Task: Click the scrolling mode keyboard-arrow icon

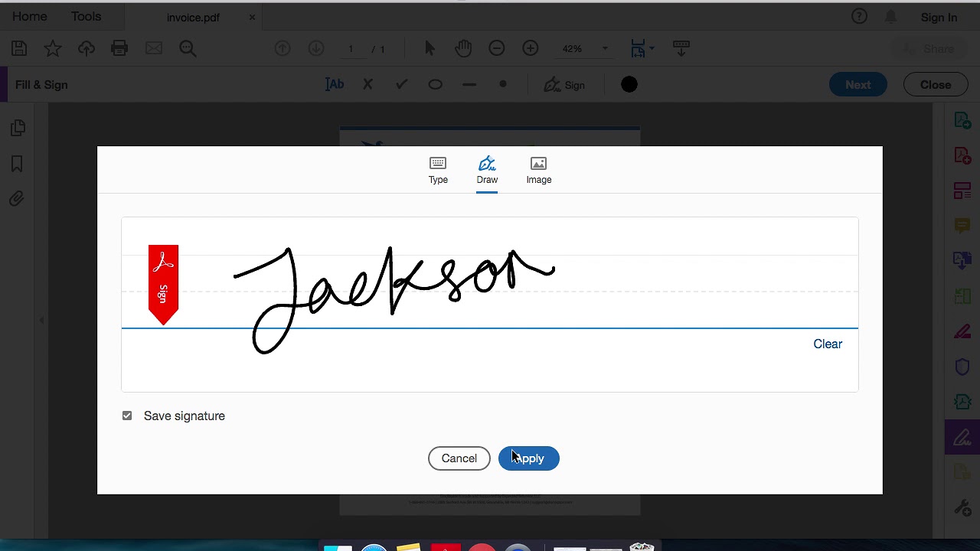Action: 681,48
